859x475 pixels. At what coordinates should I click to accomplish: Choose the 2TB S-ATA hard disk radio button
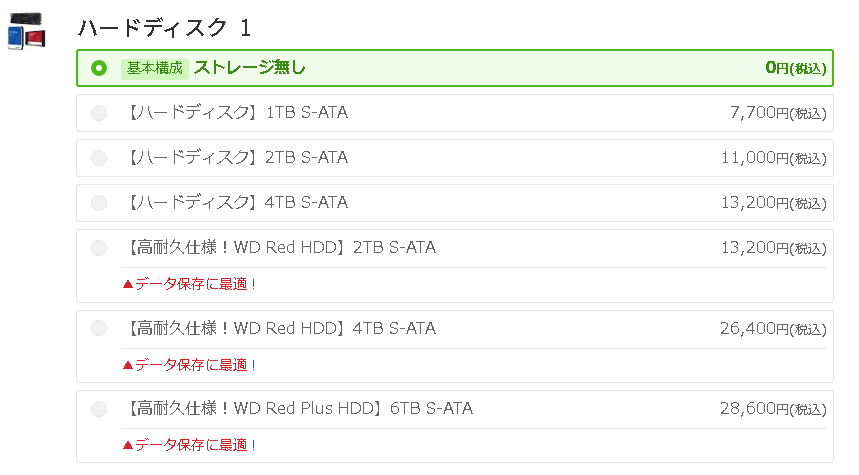tap(99, 158)
